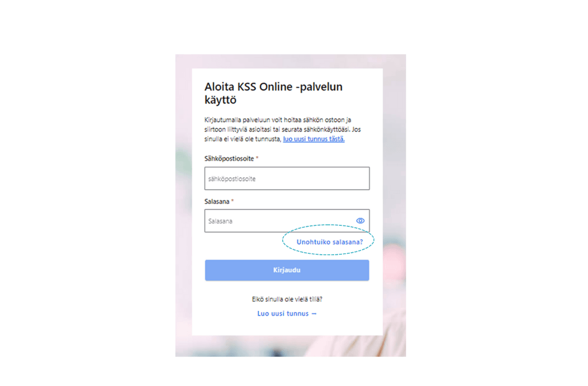Click the blurred background left of the card
This screenshot has width=588, height=386.
[x=184, y=206]
